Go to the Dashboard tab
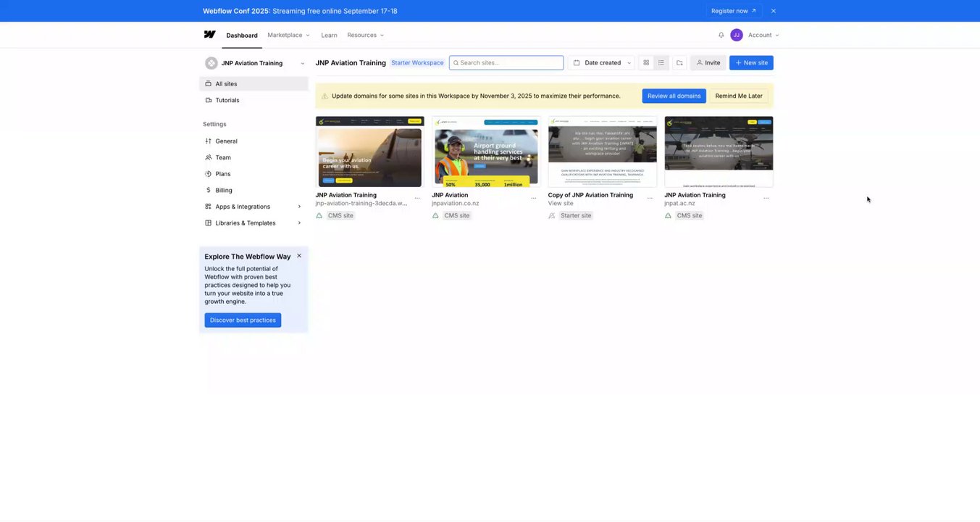Viewport: 980px width, 522px height. [x=242, y=36]
